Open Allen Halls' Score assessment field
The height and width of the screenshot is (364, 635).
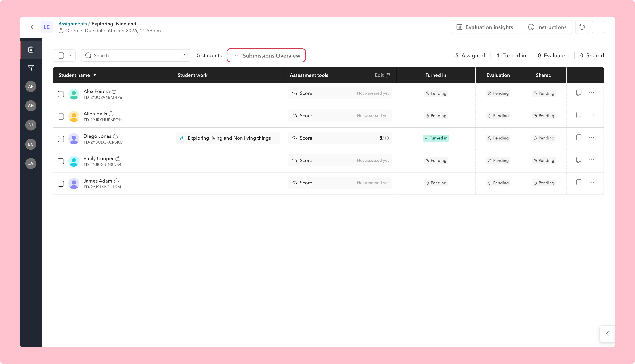click(x=340, y=115)
